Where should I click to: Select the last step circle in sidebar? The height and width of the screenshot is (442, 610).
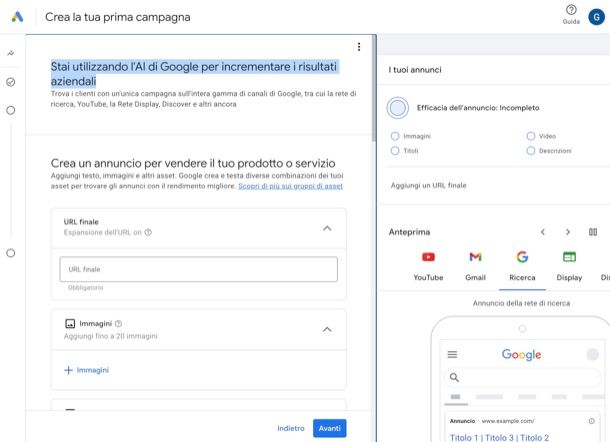11,253
